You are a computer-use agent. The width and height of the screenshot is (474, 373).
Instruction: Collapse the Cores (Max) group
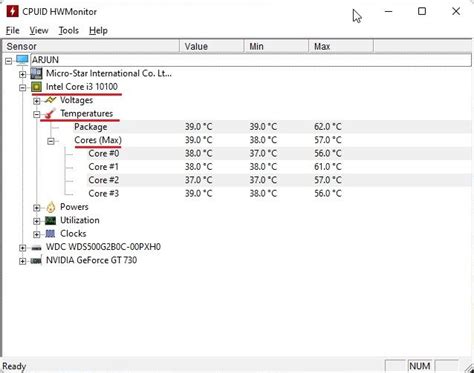pyautogui.click(x=51, y=141)
